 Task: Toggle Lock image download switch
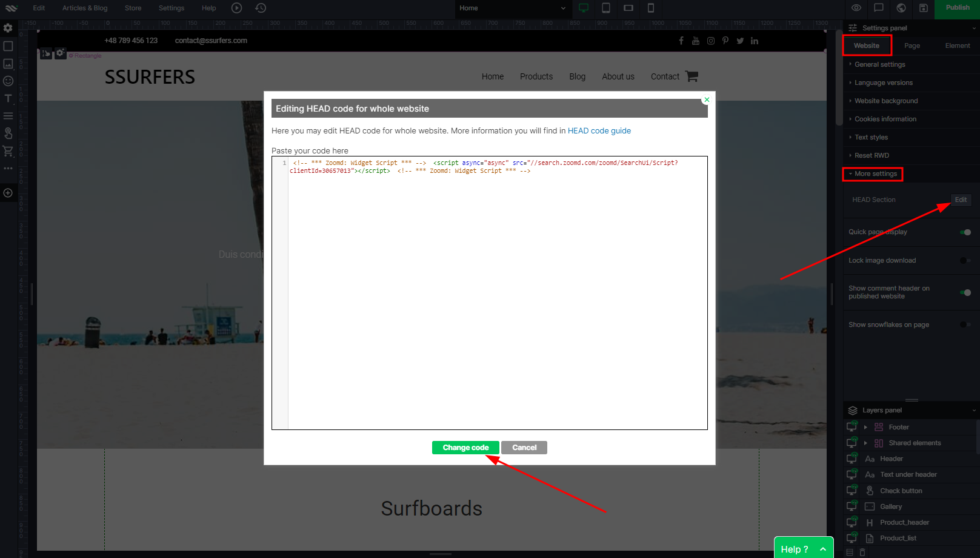(965, 261)
